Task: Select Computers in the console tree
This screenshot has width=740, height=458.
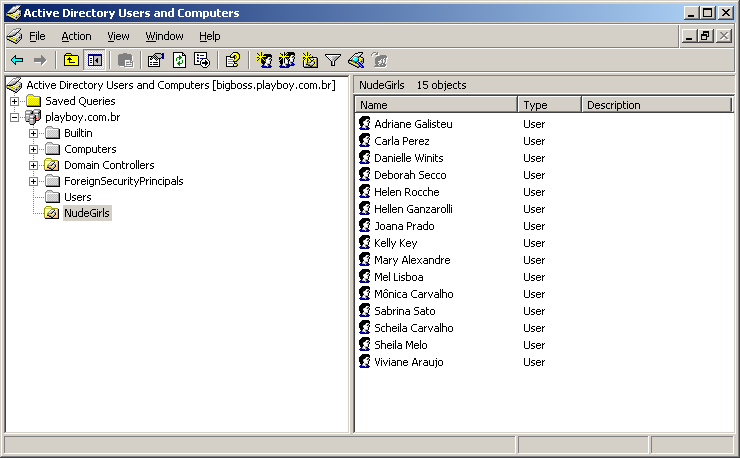Action: [x=90, y=149]
